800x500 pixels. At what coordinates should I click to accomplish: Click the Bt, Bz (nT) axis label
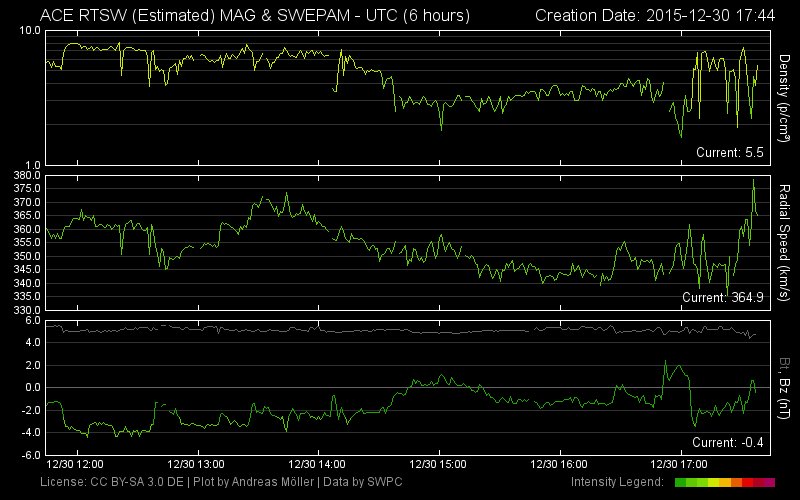click(x=785, y=387)
